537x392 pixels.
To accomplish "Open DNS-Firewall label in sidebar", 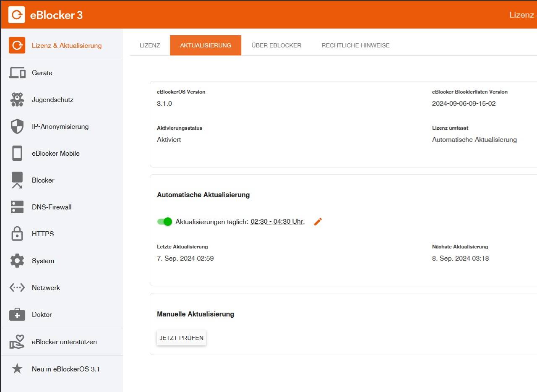I will coord(52,207).
